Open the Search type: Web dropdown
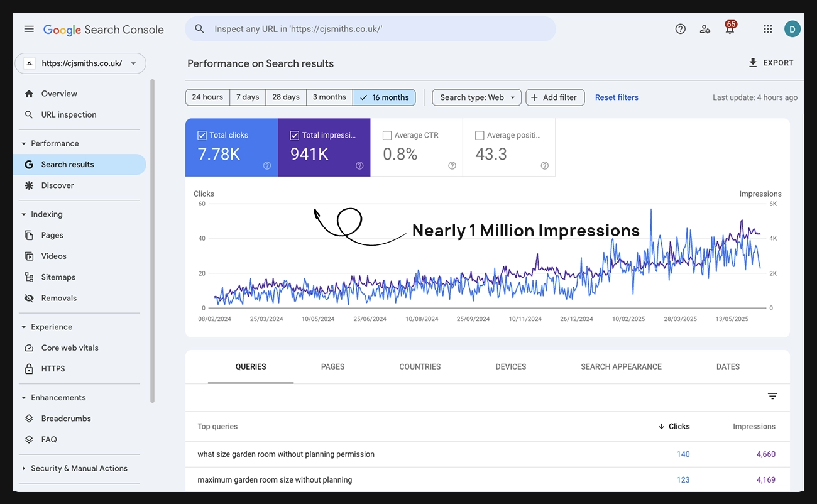The height and width of the screenshot is (504, 817). coord(476,97)
